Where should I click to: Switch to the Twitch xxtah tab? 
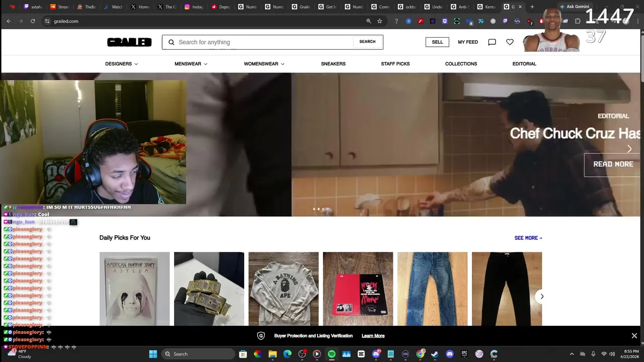tap(33, 7)
